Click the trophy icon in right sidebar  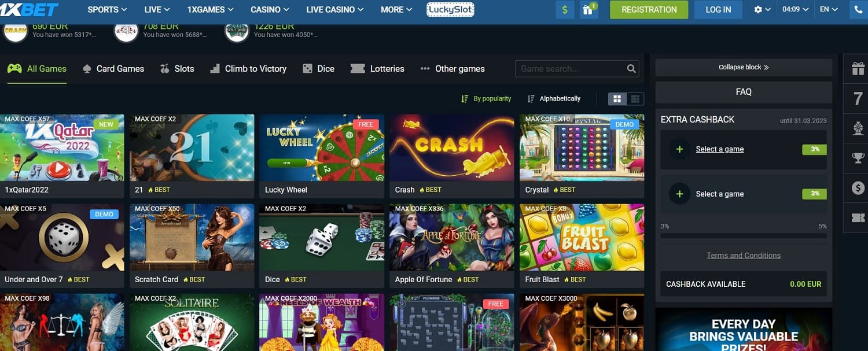click(x=858, y=158)
